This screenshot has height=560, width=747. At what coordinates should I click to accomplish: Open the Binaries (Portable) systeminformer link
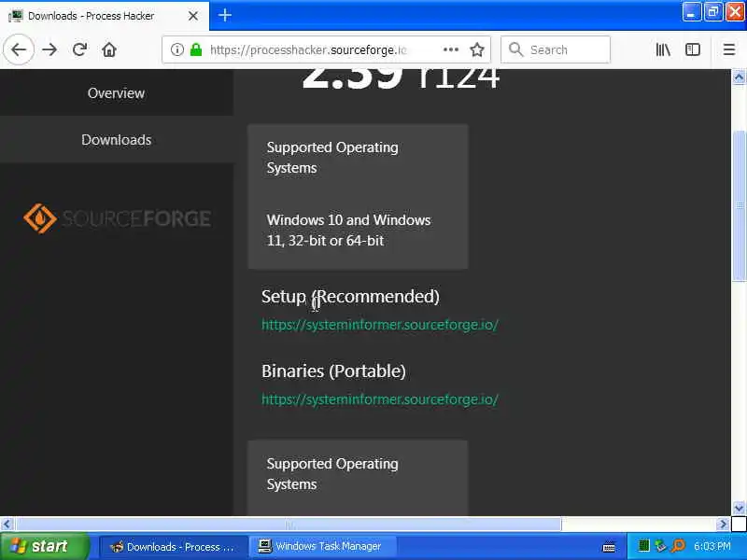pyautogui.click(x=380, y=399)
